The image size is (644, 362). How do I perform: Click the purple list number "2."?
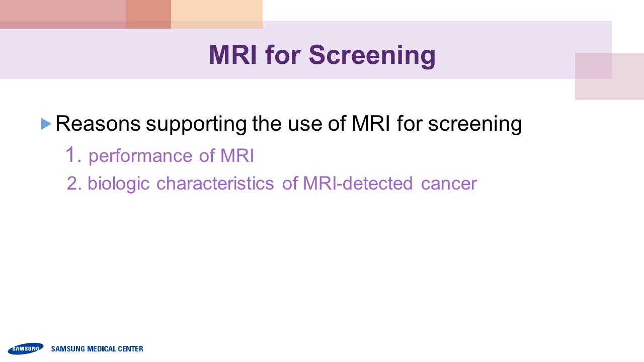coord(74,184)
